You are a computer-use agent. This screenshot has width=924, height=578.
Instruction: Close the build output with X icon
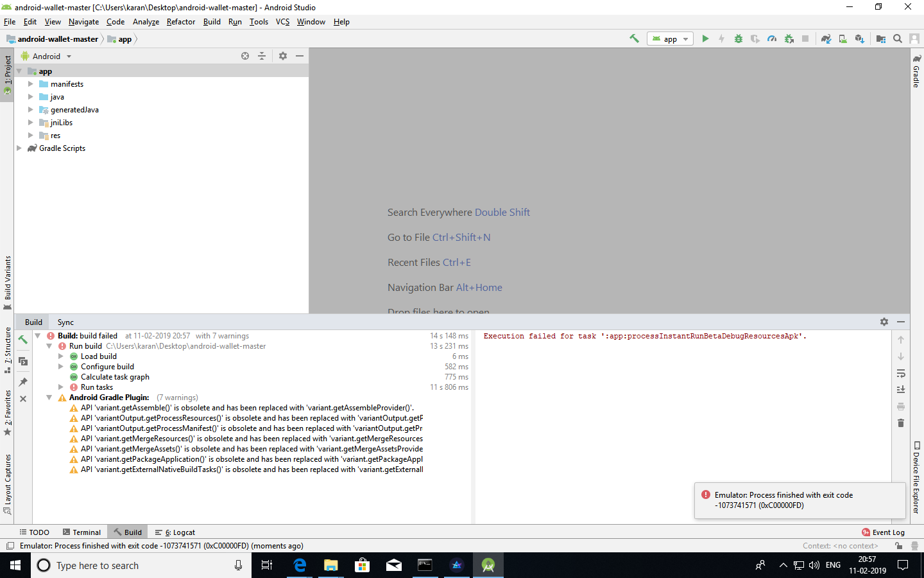coord(23,399)
